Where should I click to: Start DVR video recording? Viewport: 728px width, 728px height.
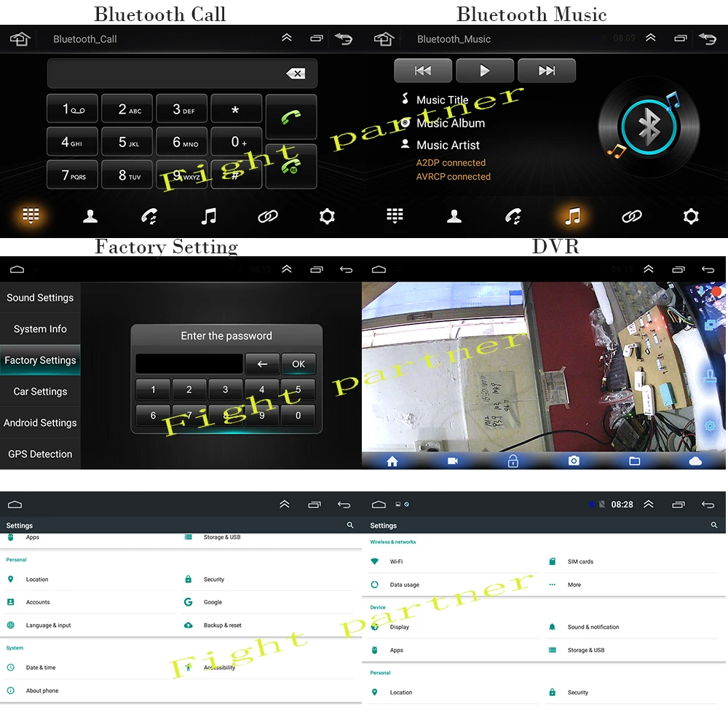point(453,461)
